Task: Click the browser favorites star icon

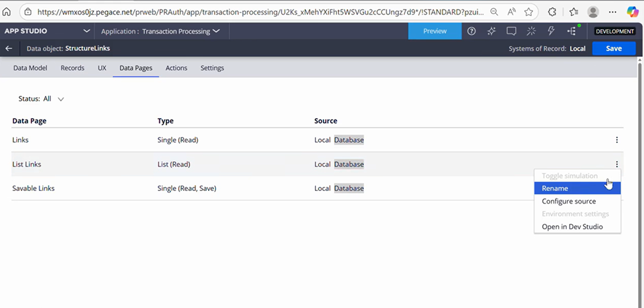Action: pos(528,12)
